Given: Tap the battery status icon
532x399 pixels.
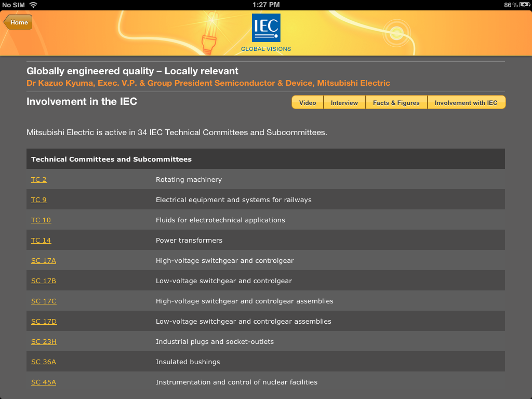Looking at the screenshot, I should pos(525,5).
